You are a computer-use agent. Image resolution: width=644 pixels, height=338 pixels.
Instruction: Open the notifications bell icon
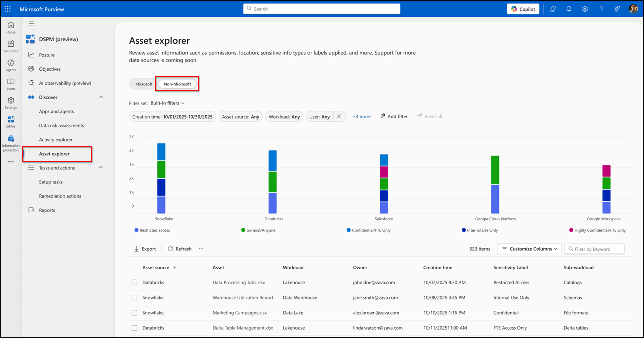tap(569, 9)
